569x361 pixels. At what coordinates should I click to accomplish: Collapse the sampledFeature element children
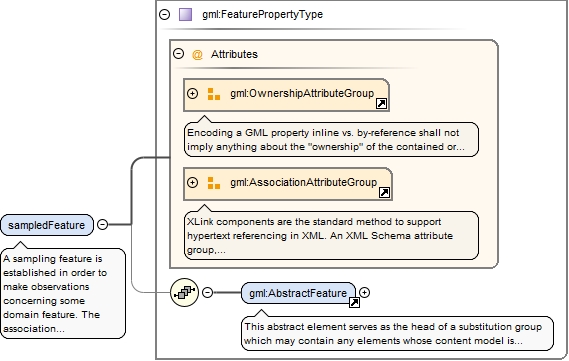103,225
